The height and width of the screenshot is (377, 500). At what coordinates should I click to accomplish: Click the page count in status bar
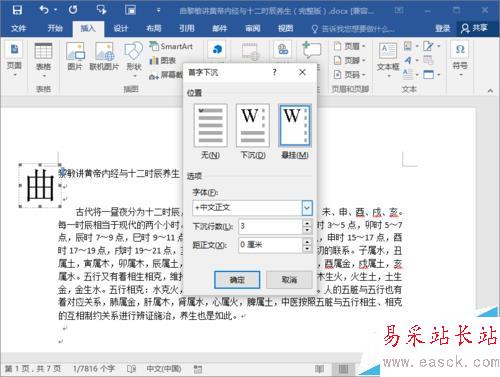pos(32,369)
